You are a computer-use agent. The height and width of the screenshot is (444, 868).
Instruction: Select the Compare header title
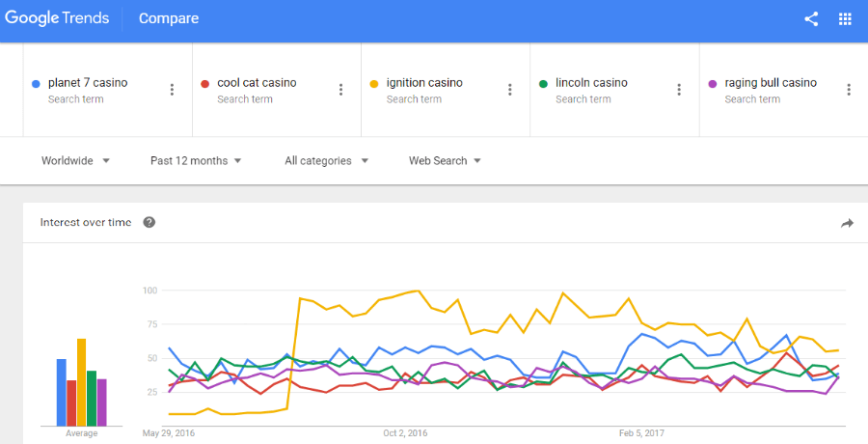169,18
